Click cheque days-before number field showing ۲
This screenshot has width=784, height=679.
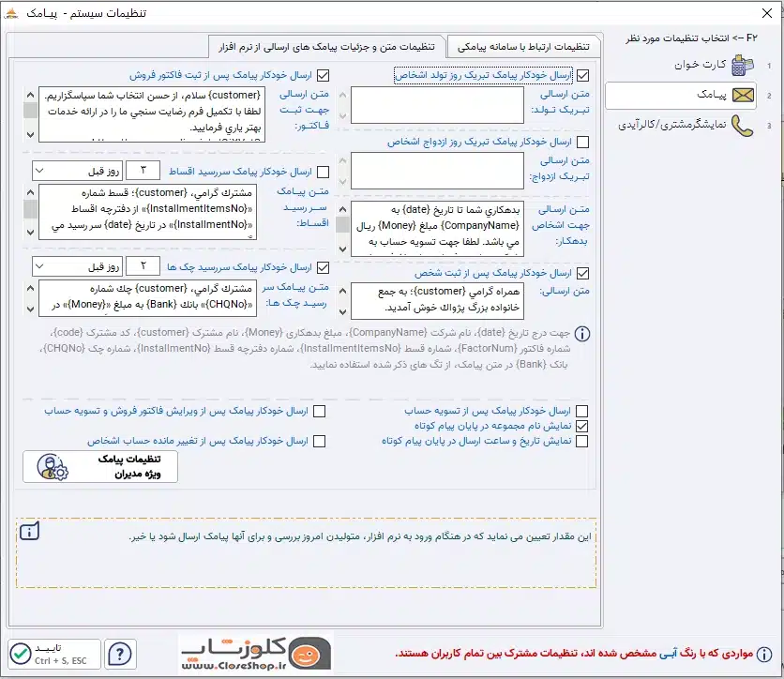coord(143,266)
